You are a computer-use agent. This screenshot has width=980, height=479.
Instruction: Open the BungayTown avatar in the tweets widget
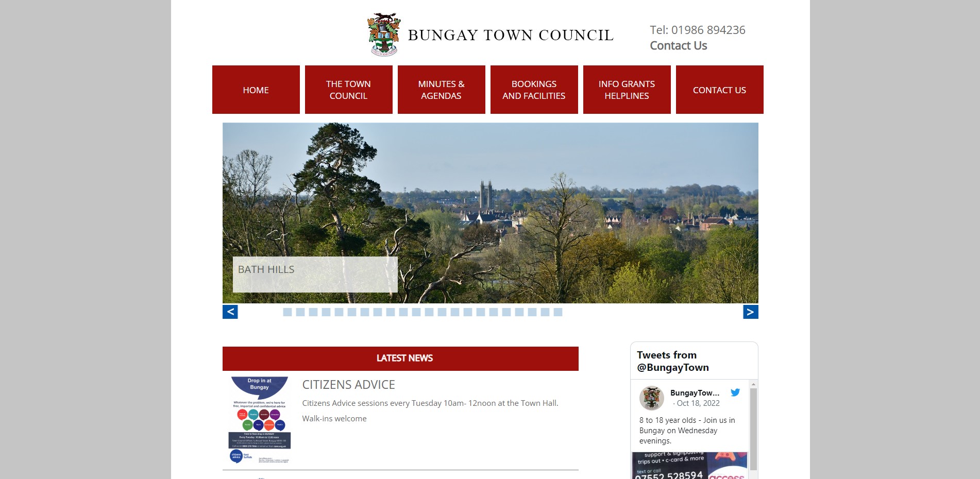coord(652,398)
